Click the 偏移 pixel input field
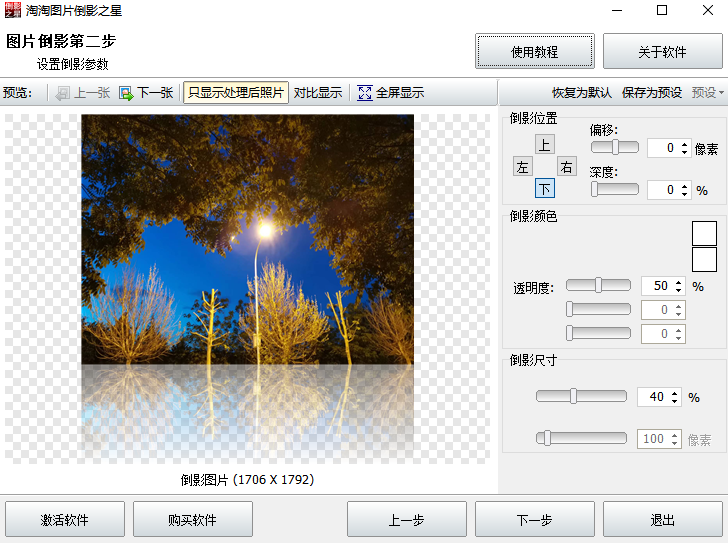Viewport: 728px width, 543px height. (x=664, y=148)
